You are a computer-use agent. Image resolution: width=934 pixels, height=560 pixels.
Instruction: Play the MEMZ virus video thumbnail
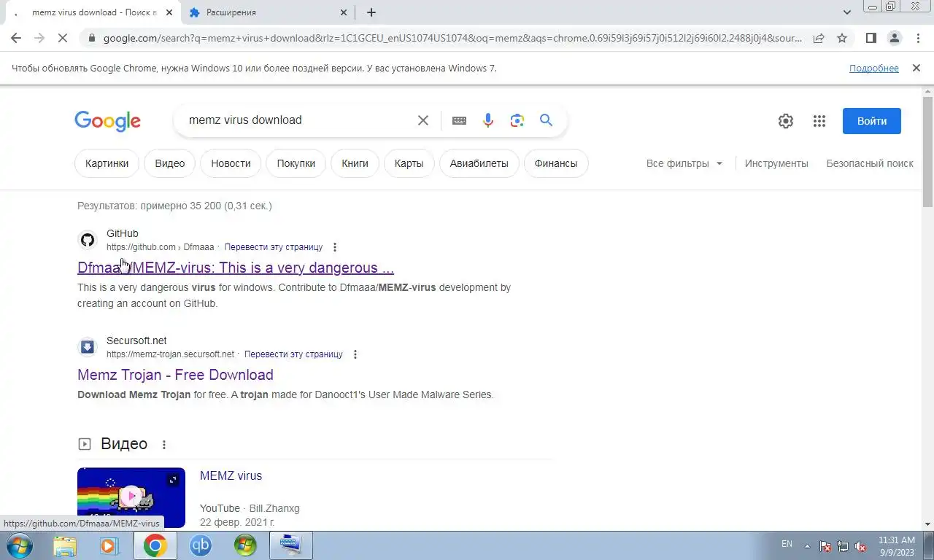click(x=131, y=497)
